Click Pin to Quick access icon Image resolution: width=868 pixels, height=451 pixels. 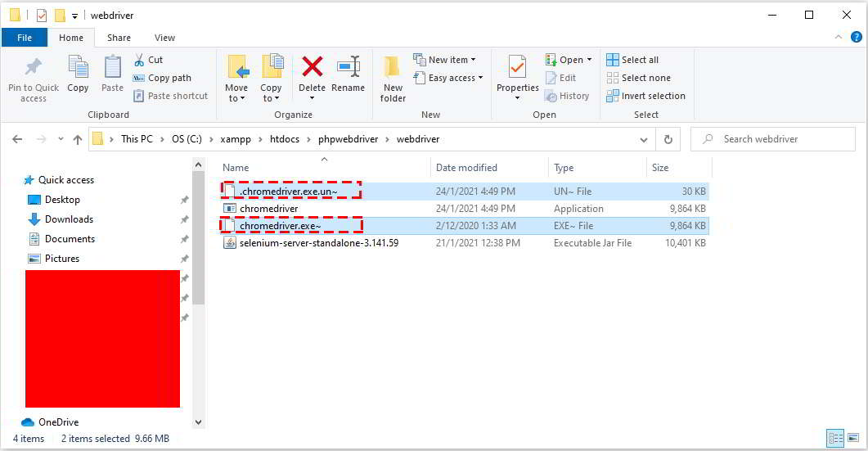[34, 68]
